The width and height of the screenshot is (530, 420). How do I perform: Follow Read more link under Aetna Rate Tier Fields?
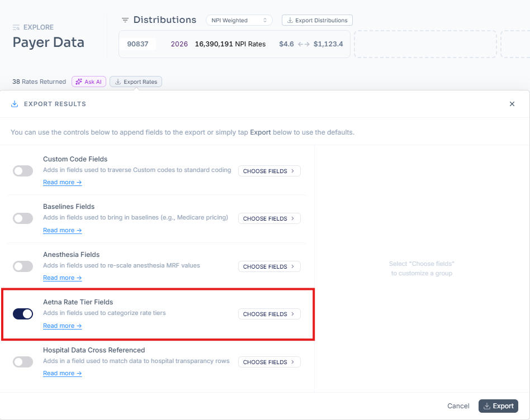point(63,326)
